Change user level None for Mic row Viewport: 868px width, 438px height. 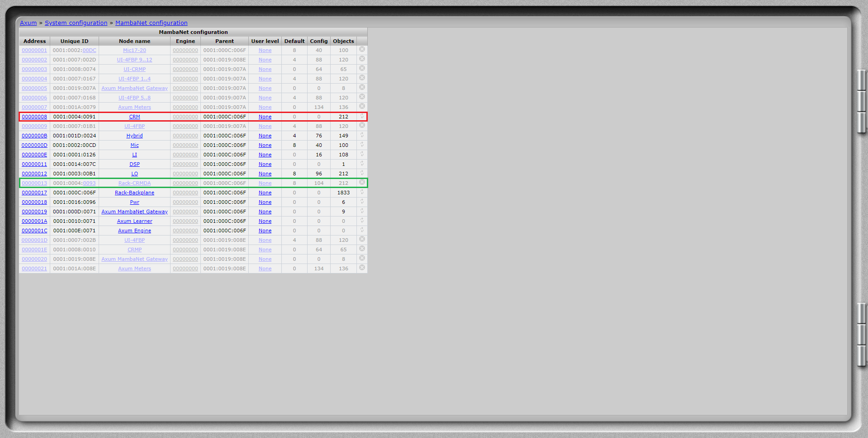265,146
